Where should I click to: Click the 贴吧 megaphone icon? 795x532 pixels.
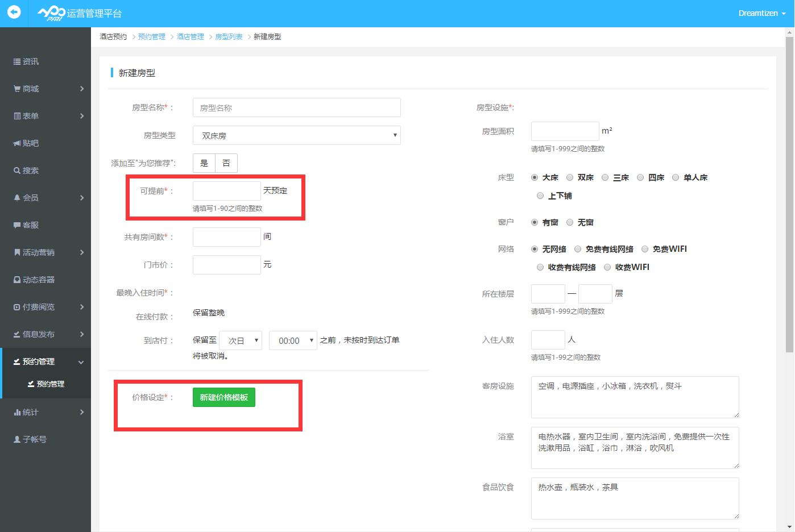pos(17,143)
